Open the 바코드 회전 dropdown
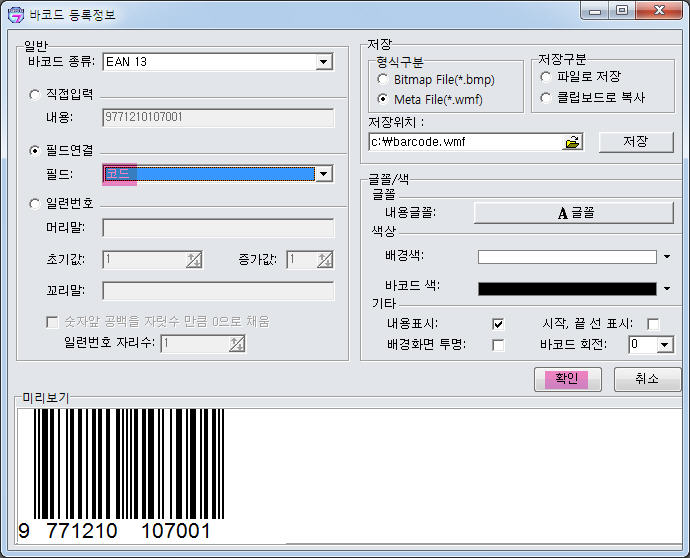Viewport: 690px width, 558px height. coord(664,345)
